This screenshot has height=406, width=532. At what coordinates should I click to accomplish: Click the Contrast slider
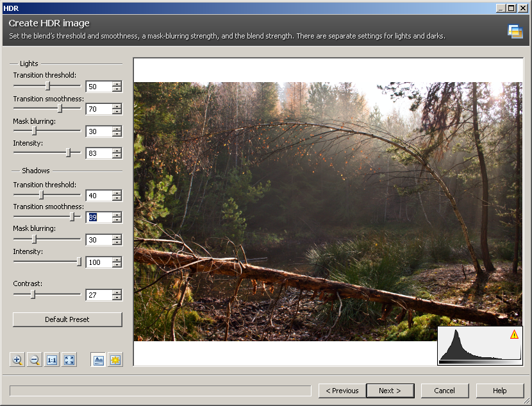pos(47,294)
